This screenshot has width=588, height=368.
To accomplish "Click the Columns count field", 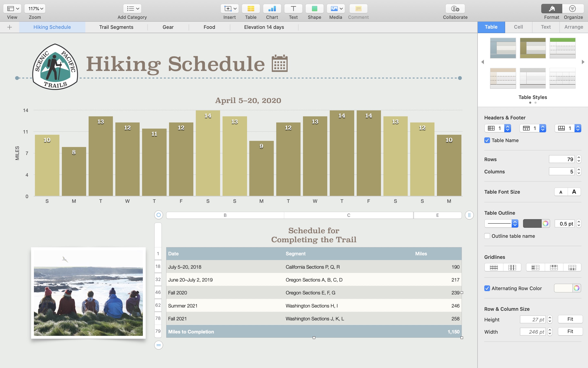I will coord(561,171).
